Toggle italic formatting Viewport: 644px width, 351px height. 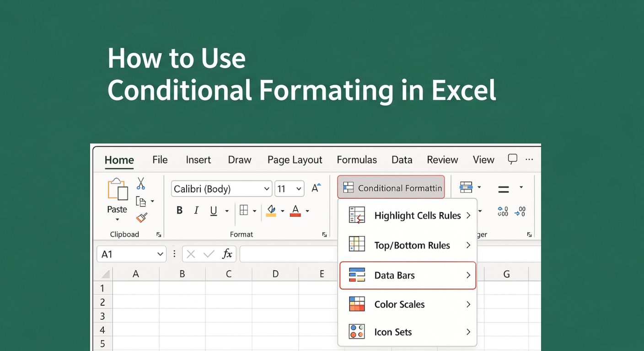196,210
